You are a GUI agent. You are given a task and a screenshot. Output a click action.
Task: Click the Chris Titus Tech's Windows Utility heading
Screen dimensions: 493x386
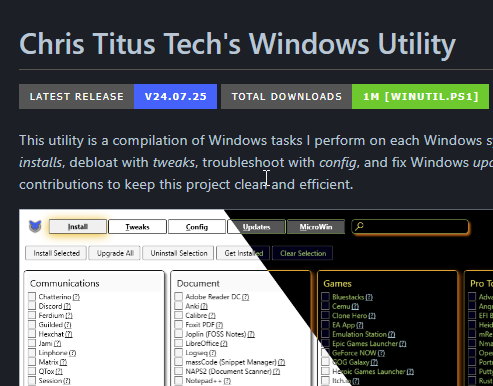click(x=237, y=44)
